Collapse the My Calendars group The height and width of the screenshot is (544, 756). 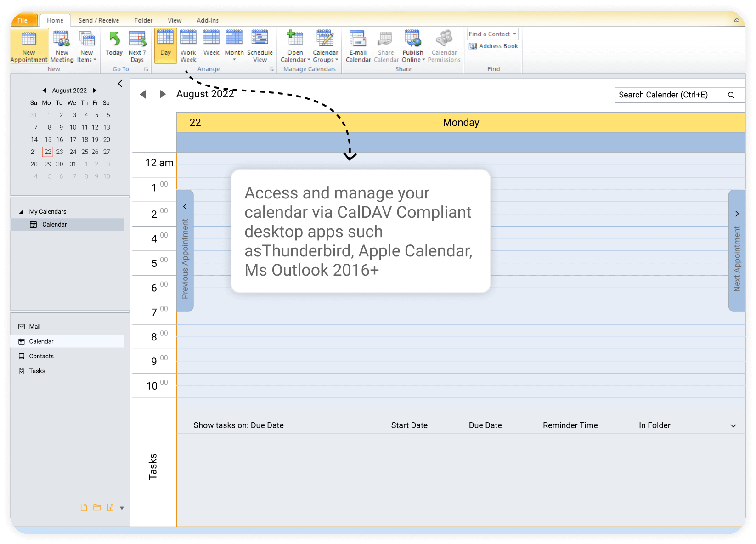[21, 211]
